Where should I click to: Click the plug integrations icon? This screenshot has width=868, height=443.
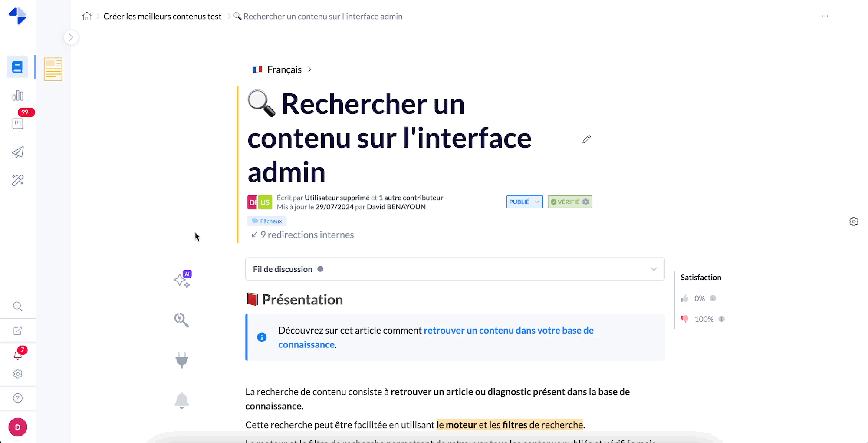pyautogui.click(x=182, y=360)
